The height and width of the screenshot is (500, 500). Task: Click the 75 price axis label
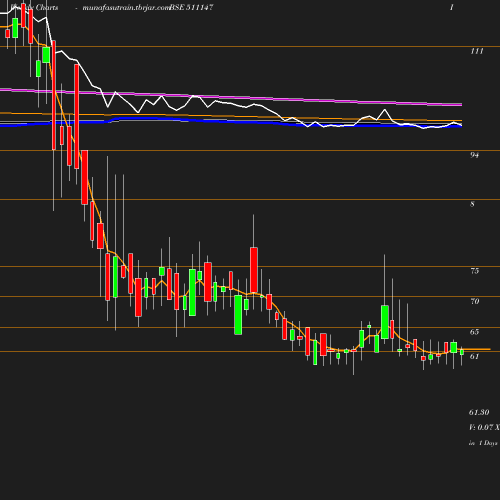point(475,271)
